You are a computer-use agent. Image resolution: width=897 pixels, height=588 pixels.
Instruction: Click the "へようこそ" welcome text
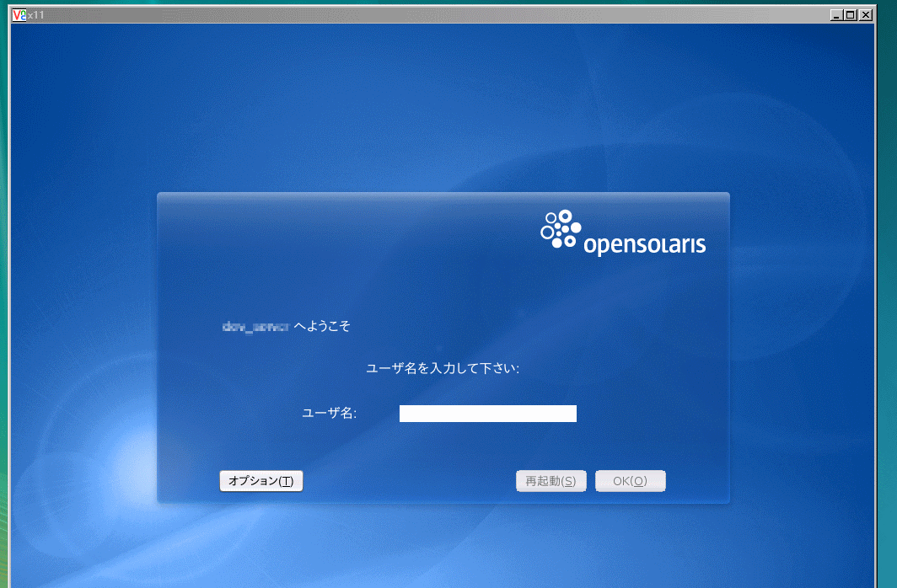click(322, 325)
